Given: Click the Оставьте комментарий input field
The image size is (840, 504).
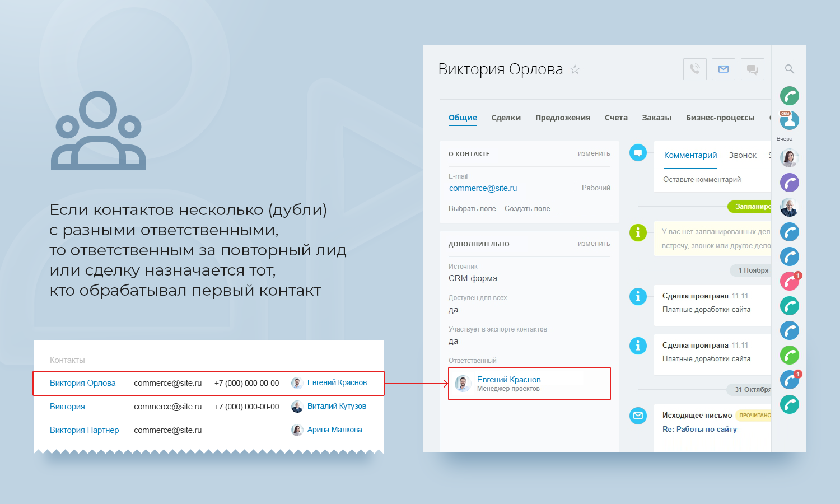Looking at the screenshot, I should 713,180.
